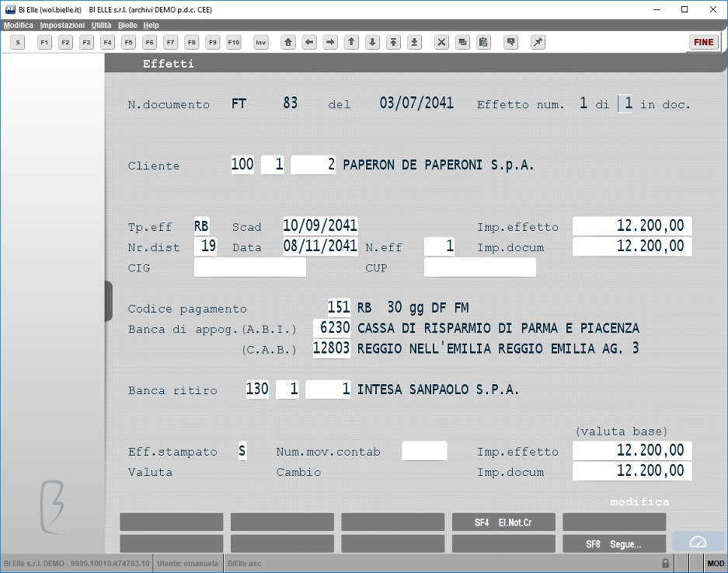Click the A.B.I. field 6230

pyautogui.click(x=332, y=327)
